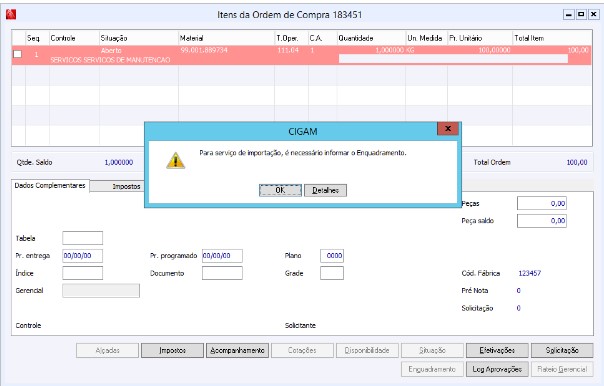
Task: Click the Situação column header
Action: (x=139, y=38)
